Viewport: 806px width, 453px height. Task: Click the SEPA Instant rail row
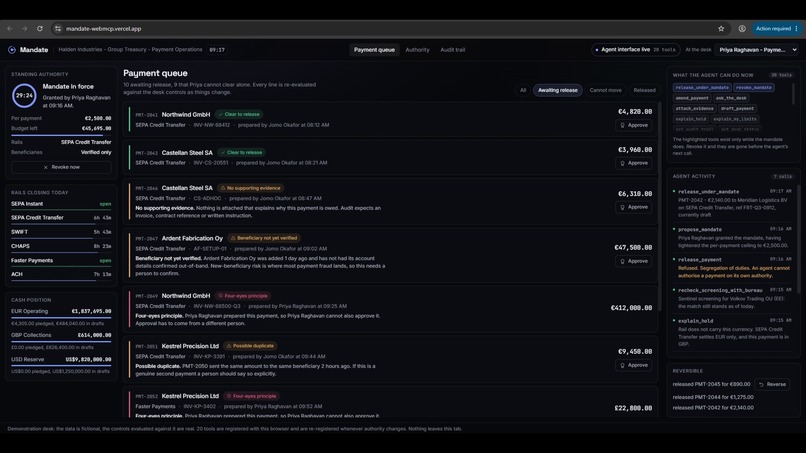pos(61,205)
